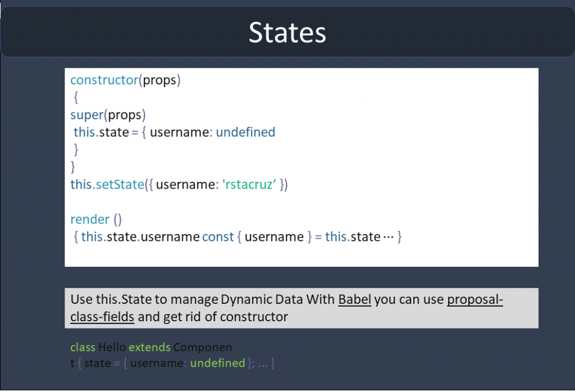Click the ellipsis ending the render line
This screenshot has height=392, width=575.
point(388,237)
